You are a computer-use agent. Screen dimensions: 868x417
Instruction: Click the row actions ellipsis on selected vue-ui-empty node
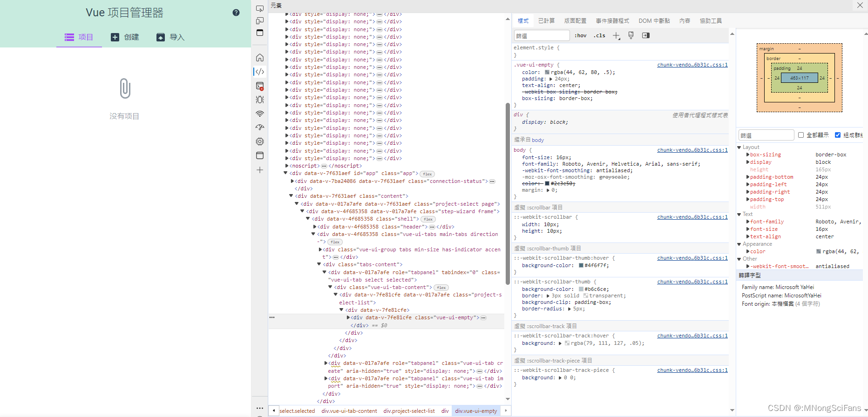coord(272,317)
